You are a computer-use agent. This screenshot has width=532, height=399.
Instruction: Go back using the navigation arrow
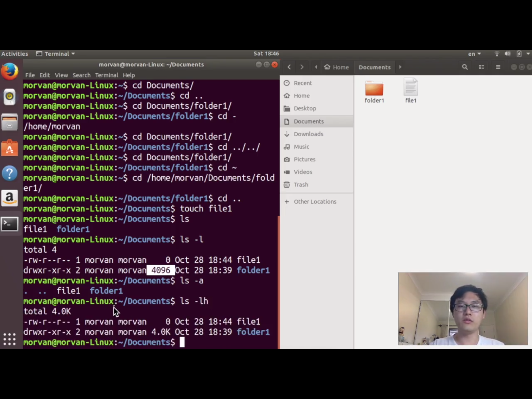(x=289, y=67)
